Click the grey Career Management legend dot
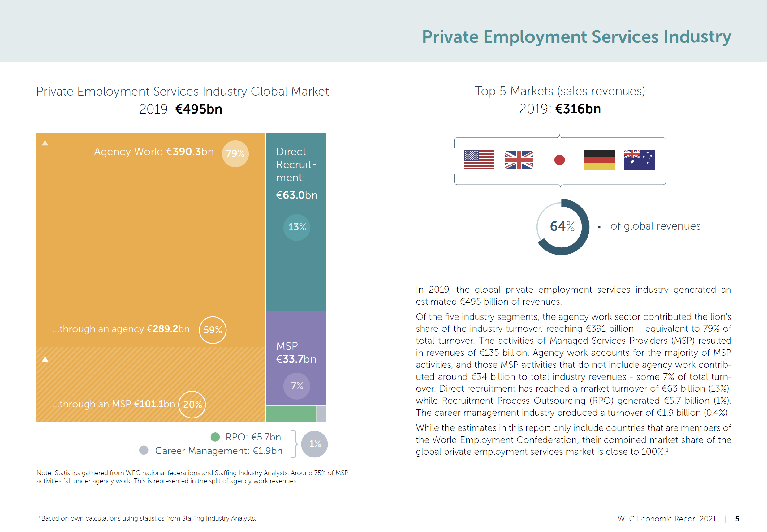This screenshot has width=767, height=532. tap(144, 450)
